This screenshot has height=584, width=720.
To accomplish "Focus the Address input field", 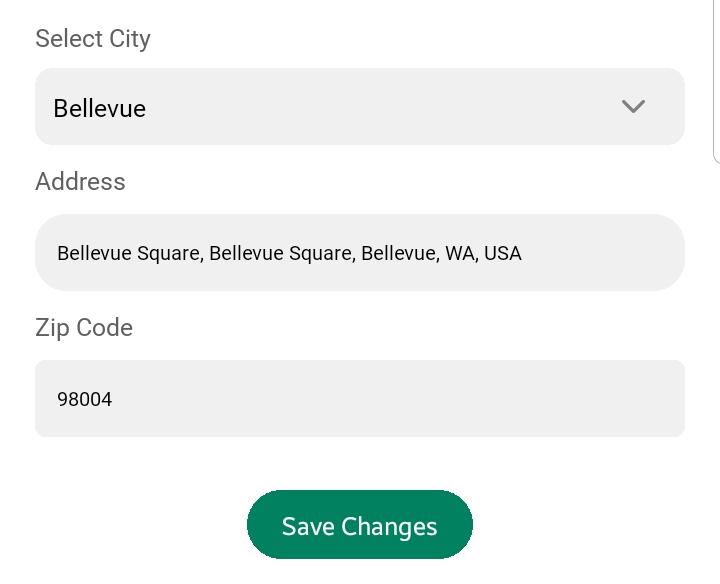I will tap(359, 253).
